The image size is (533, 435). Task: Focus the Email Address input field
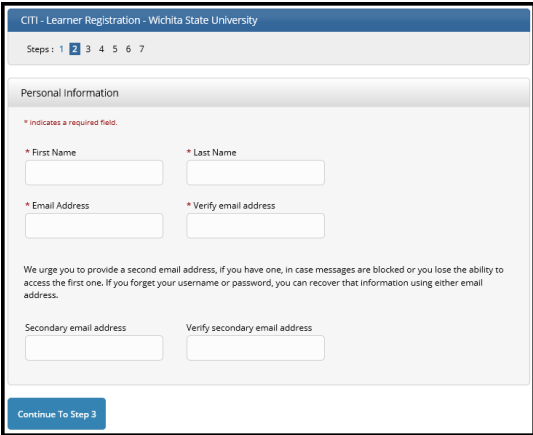pyautogui.click(x=94, y=226)
